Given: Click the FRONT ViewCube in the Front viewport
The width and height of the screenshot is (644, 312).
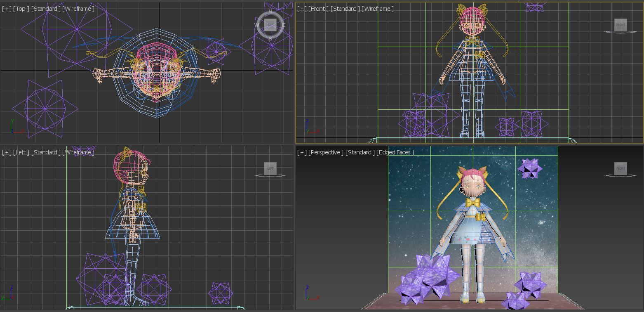Looking at the screenshot, I should point(620,25).
